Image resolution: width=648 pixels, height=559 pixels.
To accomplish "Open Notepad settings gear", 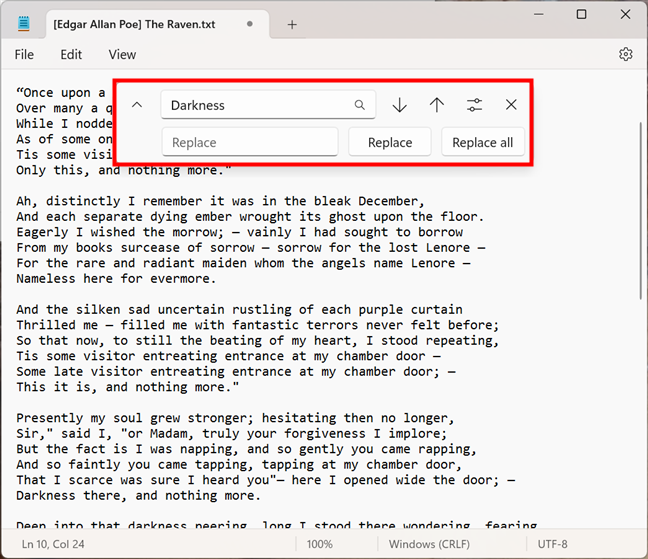I will click(x=625, y=54).
